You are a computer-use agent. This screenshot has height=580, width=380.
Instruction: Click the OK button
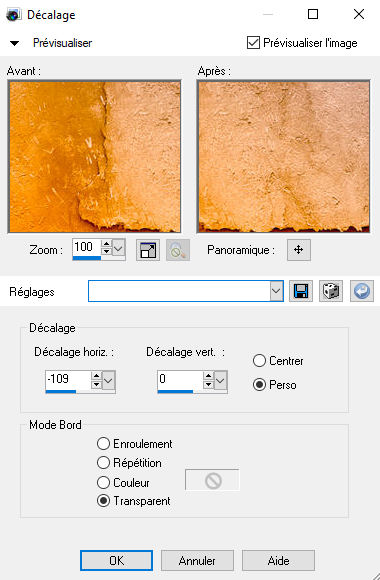click(x=116, y=560)
